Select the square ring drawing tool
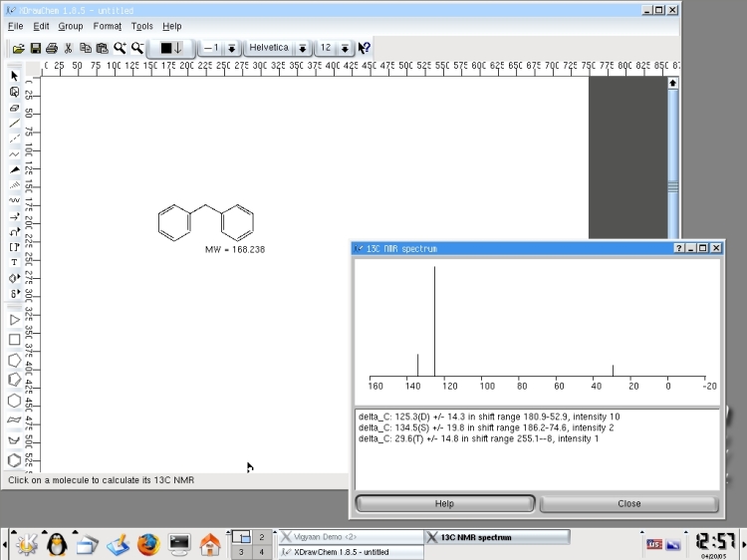Image resolution: width=747 pixels, height=560 pixels. tap(14, 340)
